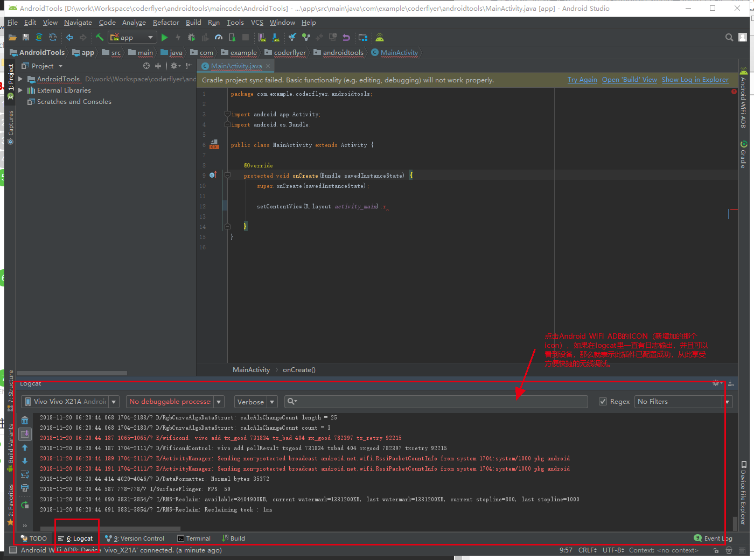
Task: Open the No Filters dropdown
Action: pos(683,402)
